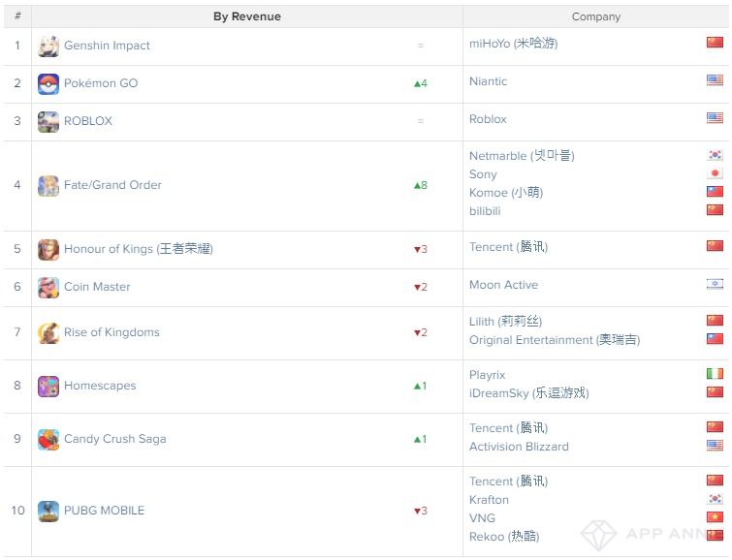Viewport: 732px width, 560px height.
Task: Open the Moon Active company link
Action: pos(504,285)
